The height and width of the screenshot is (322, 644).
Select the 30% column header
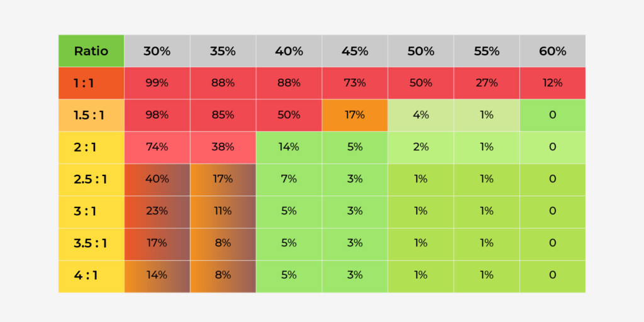(x=157, y=51)
